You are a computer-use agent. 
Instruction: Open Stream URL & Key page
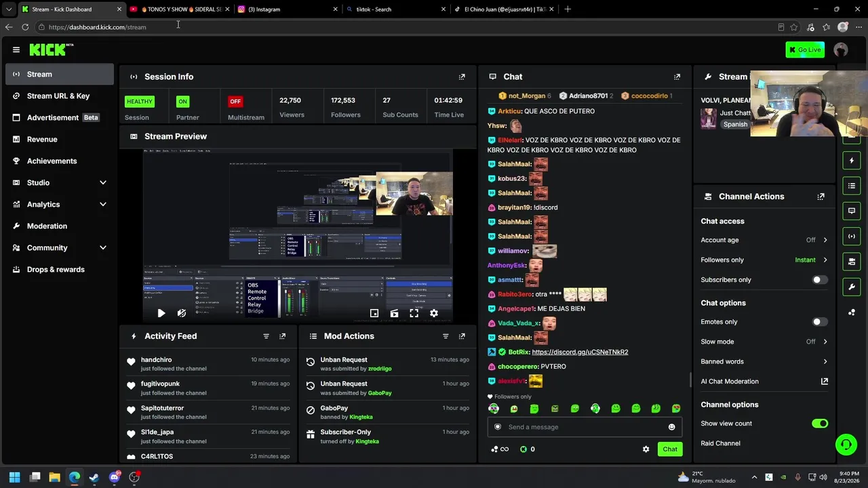(x=60, y=96)
